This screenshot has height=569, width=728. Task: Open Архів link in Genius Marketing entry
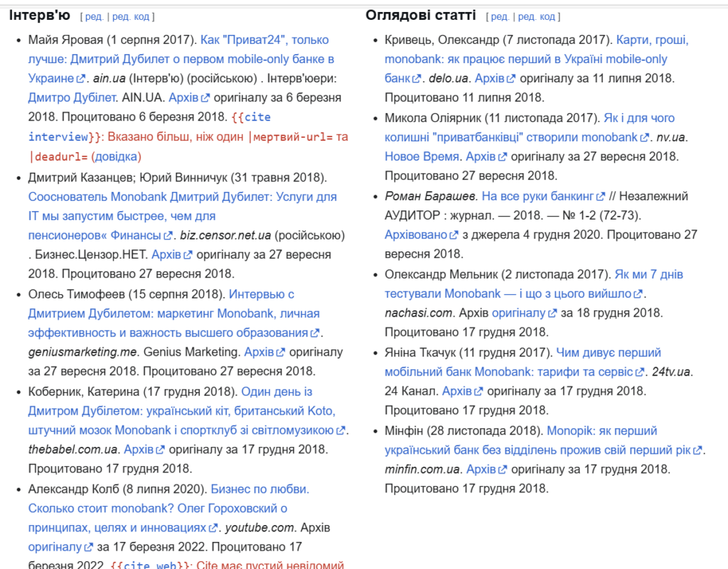(264, 352)
